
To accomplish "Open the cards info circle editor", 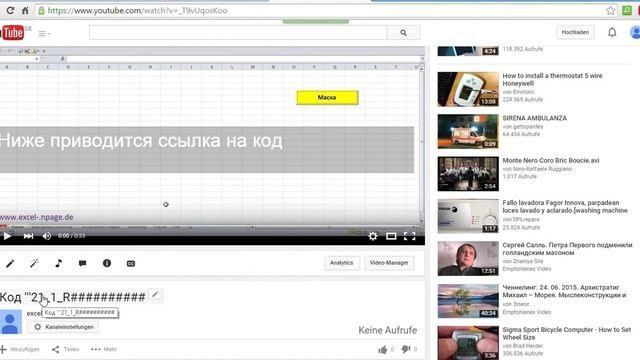I will coord(107,263).
